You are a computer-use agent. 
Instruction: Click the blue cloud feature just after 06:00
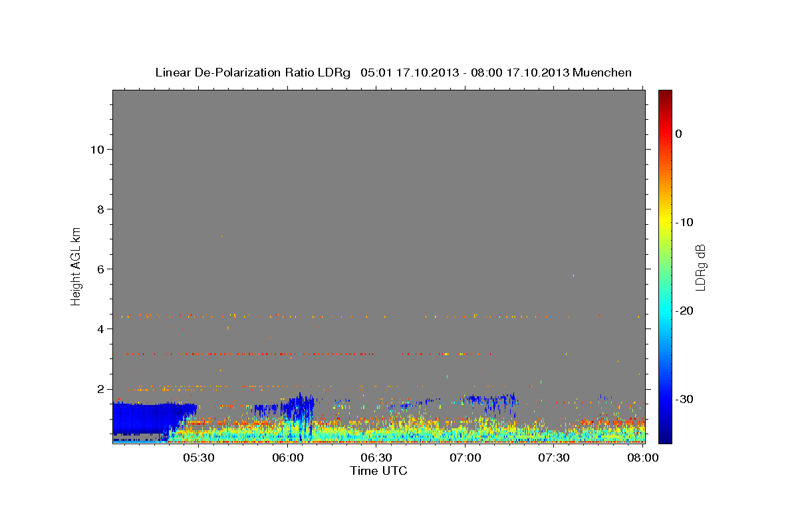[x=301, y=414]
